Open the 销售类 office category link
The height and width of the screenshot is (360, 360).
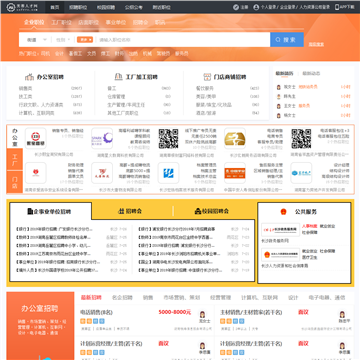coord(25,88)
